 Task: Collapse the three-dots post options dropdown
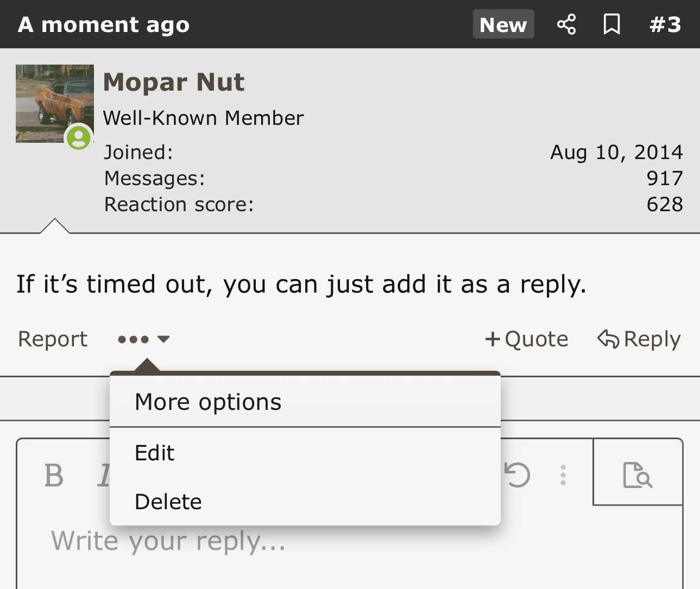[x=143, y=339]
